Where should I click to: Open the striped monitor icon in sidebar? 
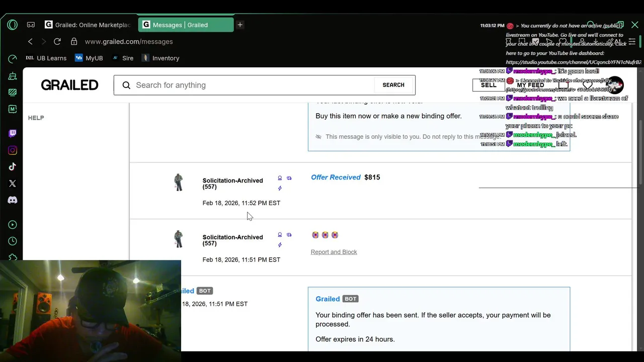[13, 93]
